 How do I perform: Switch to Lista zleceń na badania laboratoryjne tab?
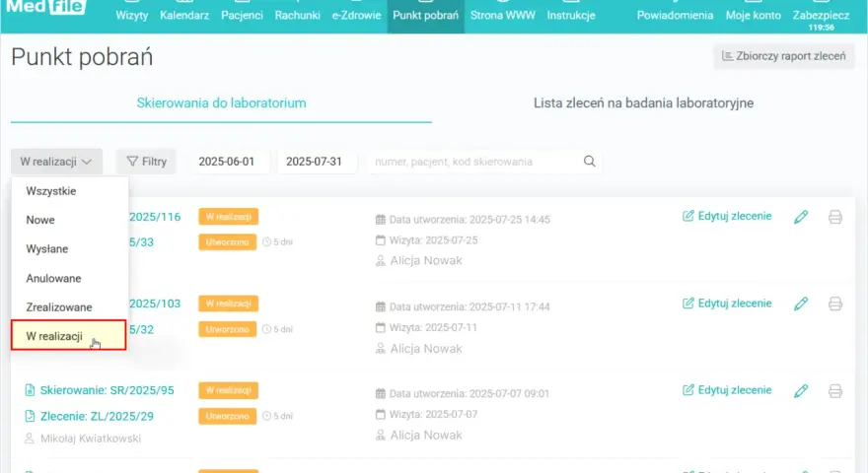point(643,102)
